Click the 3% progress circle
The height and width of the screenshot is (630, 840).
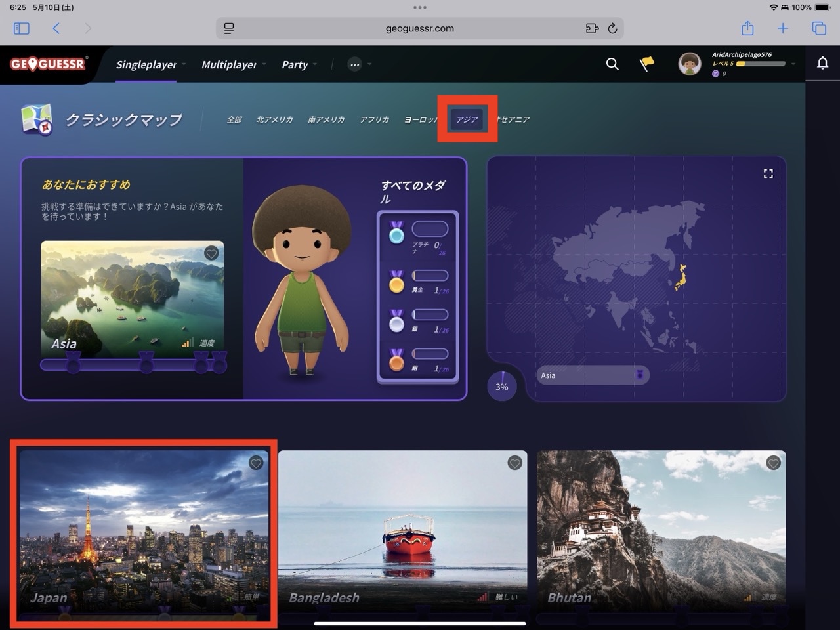[501, 387]
